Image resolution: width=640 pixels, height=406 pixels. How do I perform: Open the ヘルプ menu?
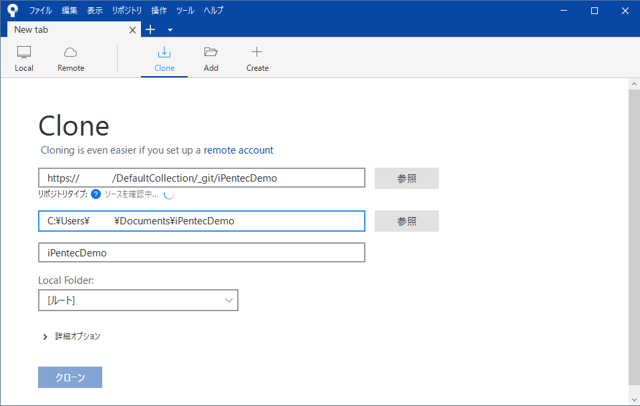click(x=213, y=10)
